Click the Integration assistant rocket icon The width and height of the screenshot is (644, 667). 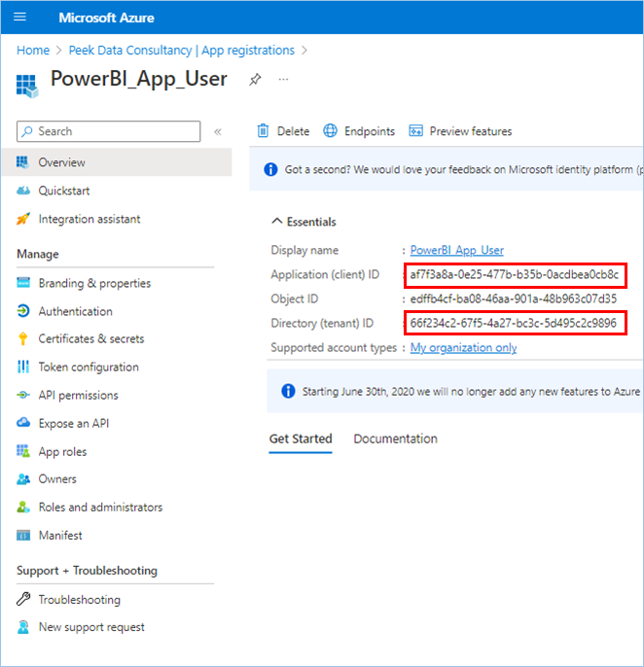pyautogui.click(x=23, y=219)
